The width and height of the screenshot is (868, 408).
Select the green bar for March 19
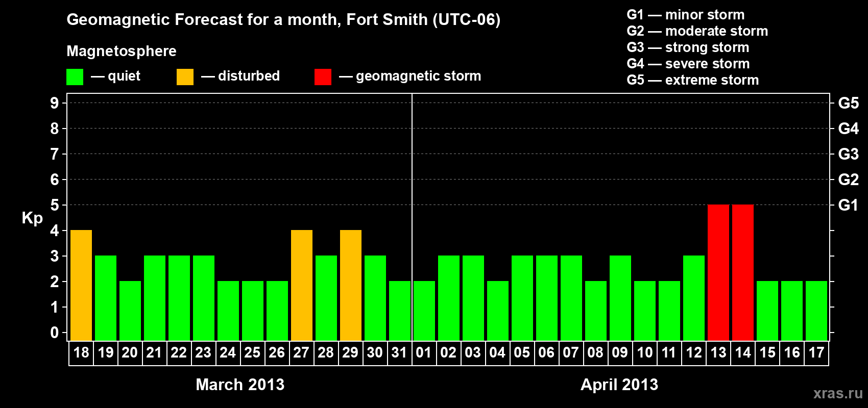(106, 298)
